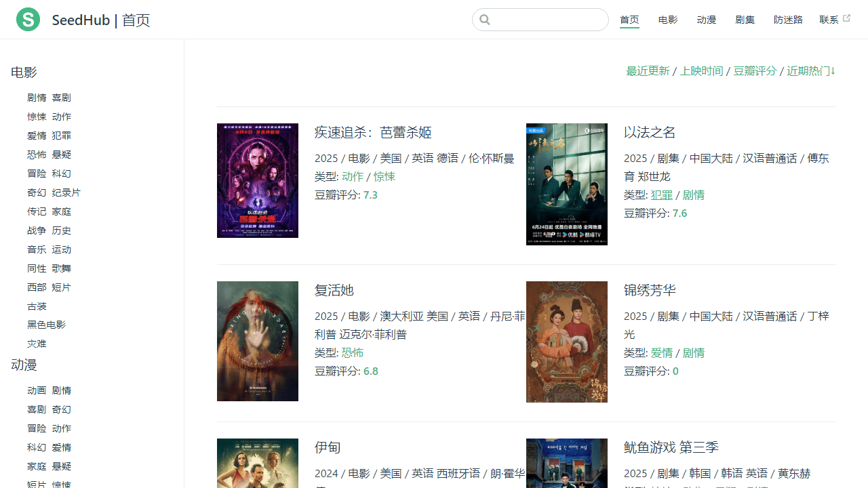Open title 疾速追杀：芭蕾杀姬

tap(373, 132)
